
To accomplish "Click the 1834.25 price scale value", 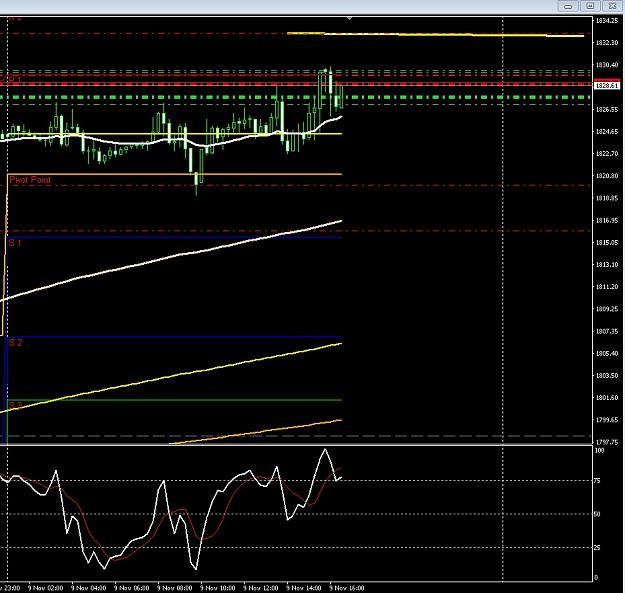I will (x=607, y=21).
